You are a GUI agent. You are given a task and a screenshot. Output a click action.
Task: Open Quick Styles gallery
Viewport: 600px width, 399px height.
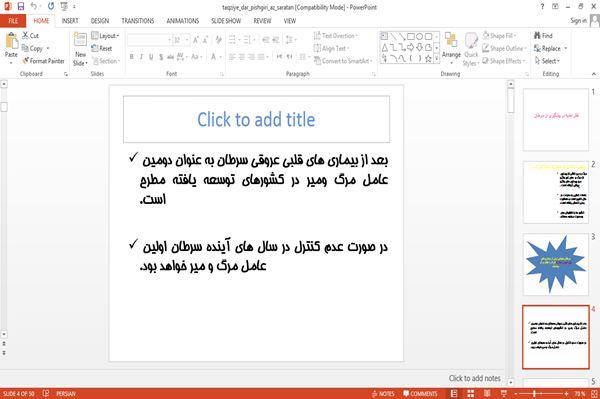coord(471,50)
